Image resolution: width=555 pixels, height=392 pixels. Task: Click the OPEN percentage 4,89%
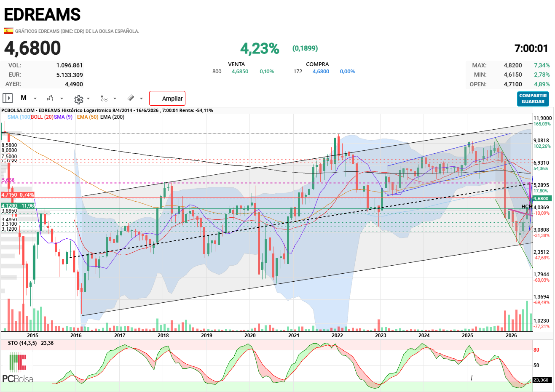point(542,84)
